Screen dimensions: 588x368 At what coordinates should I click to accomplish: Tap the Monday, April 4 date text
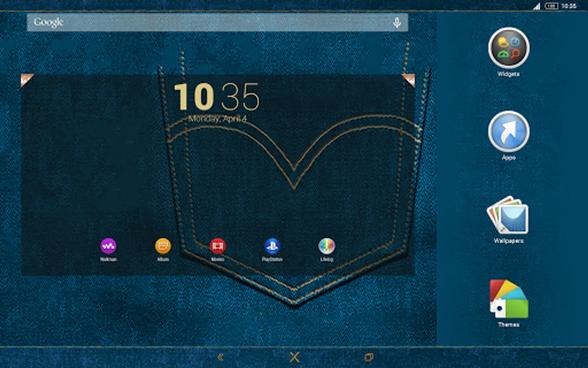[217, 119]
